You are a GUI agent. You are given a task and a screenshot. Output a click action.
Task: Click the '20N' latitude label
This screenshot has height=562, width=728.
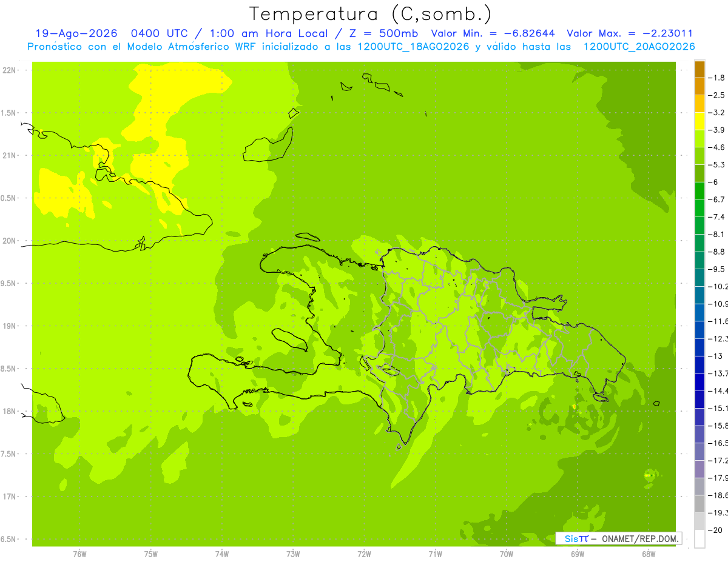10,241
